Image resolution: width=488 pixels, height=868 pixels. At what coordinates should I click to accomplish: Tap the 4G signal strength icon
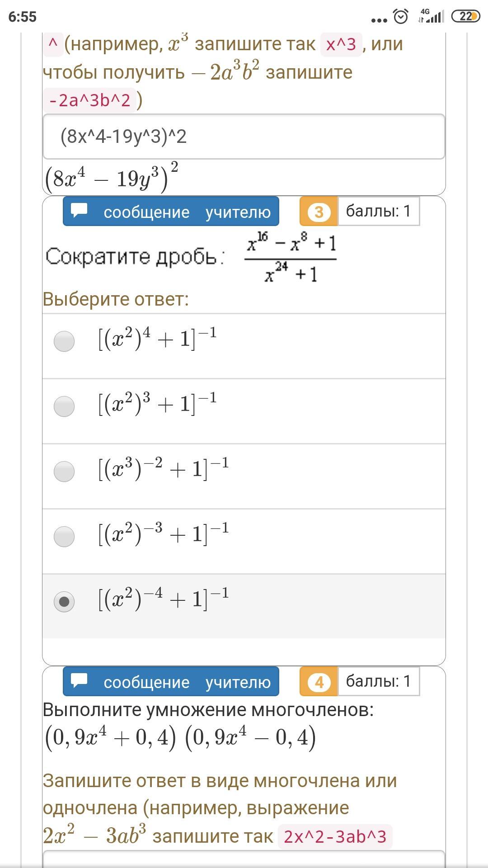click(430, 16)
